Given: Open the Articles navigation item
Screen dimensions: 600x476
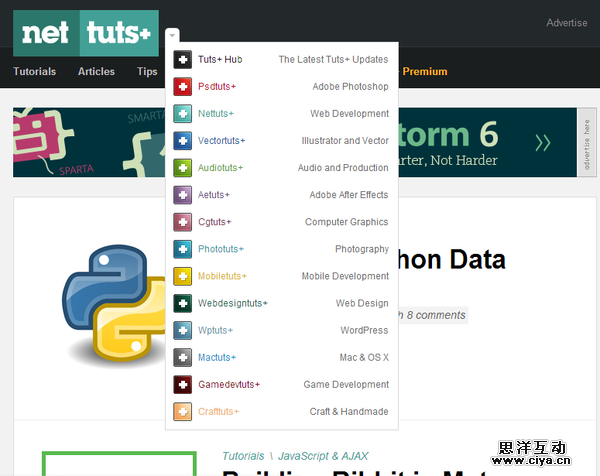Looking at the screenshot, I should pos(96,72).
